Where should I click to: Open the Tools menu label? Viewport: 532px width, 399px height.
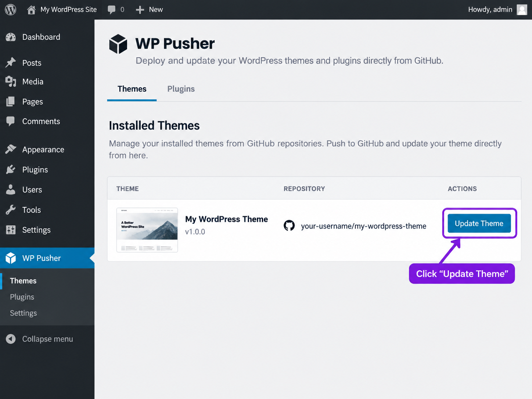click(x=32, y=210)
